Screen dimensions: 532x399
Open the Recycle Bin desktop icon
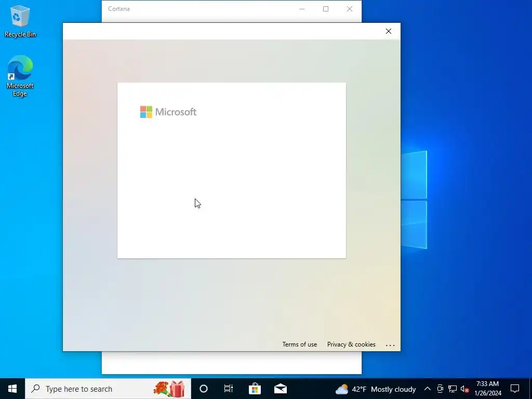coord(20,21)
